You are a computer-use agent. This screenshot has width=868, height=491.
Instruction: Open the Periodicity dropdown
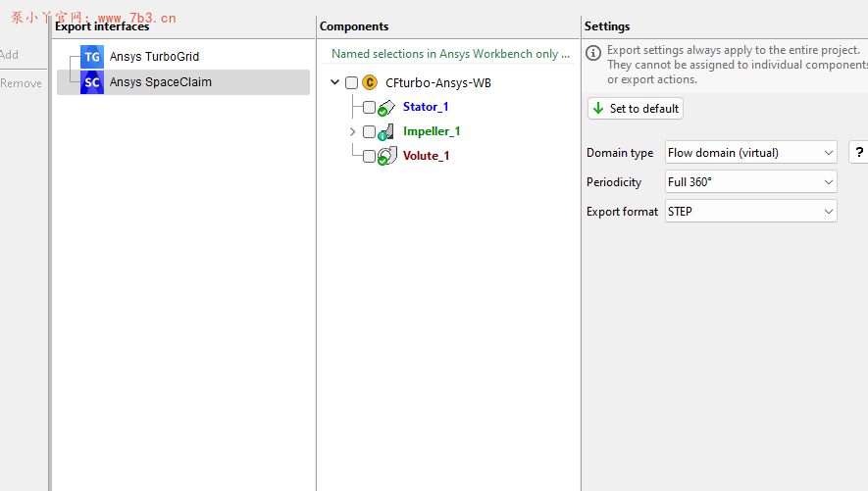750,182
